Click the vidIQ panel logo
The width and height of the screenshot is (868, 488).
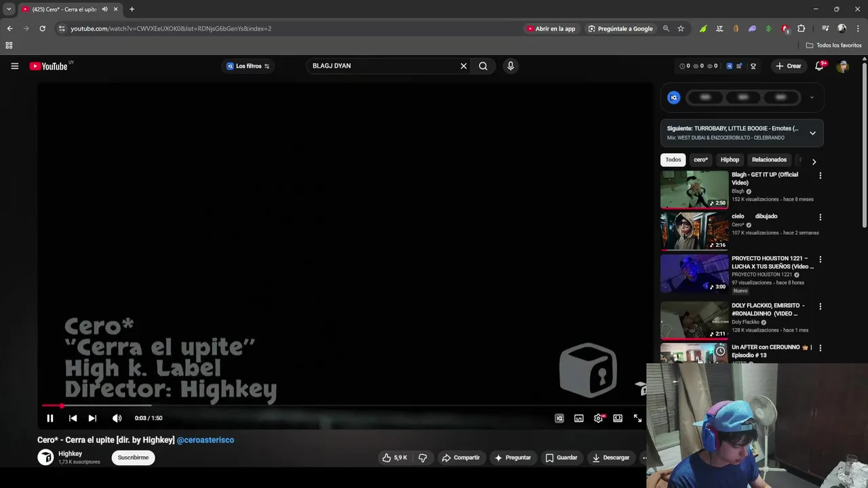pos(674,98)
